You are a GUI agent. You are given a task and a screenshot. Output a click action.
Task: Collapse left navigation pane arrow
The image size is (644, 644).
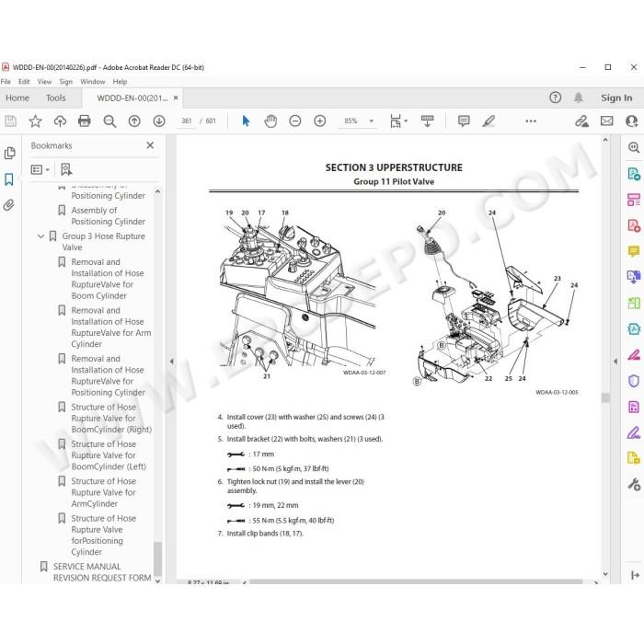tap(172, 362)
